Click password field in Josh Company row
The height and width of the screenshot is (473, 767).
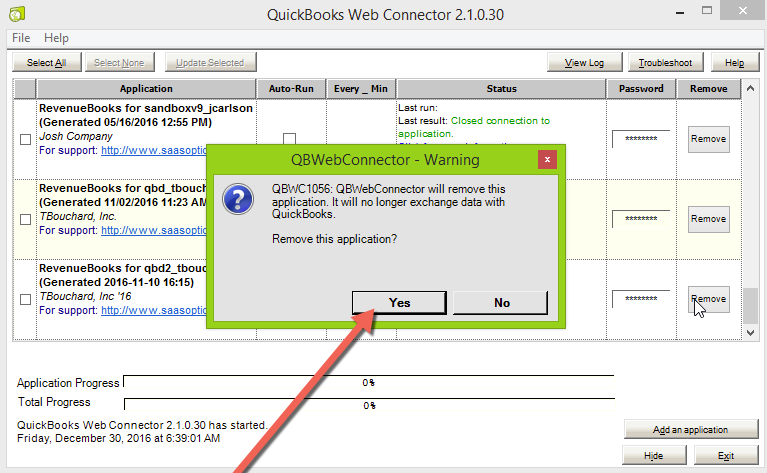[641, 139]
